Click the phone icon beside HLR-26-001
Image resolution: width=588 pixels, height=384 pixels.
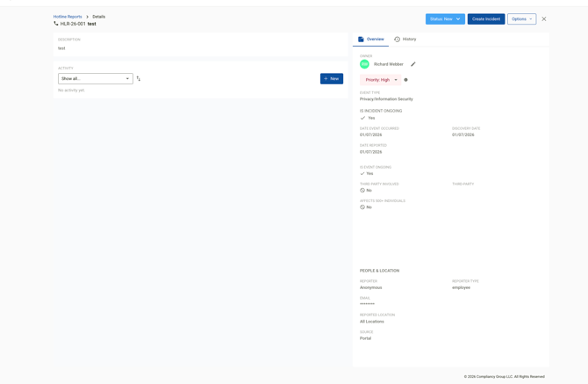[56, 24]
